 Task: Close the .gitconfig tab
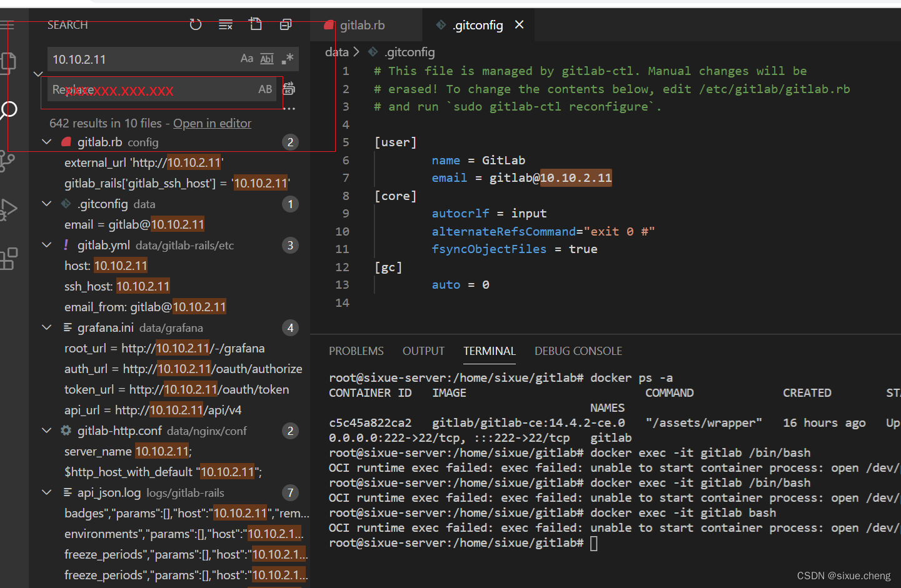point(519,24)
